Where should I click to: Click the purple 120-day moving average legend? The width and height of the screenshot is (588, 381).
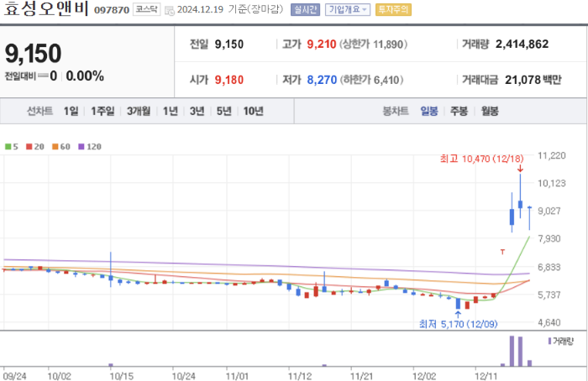90,147
